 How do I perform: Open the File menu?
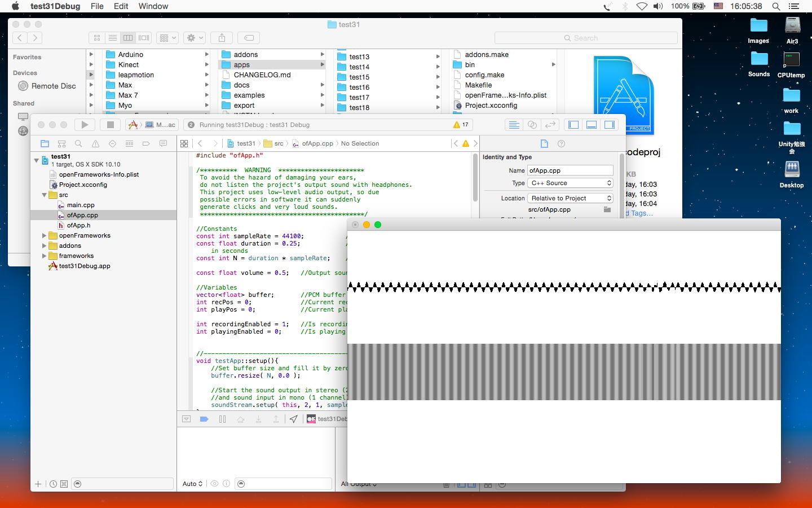tap(97, 6)
